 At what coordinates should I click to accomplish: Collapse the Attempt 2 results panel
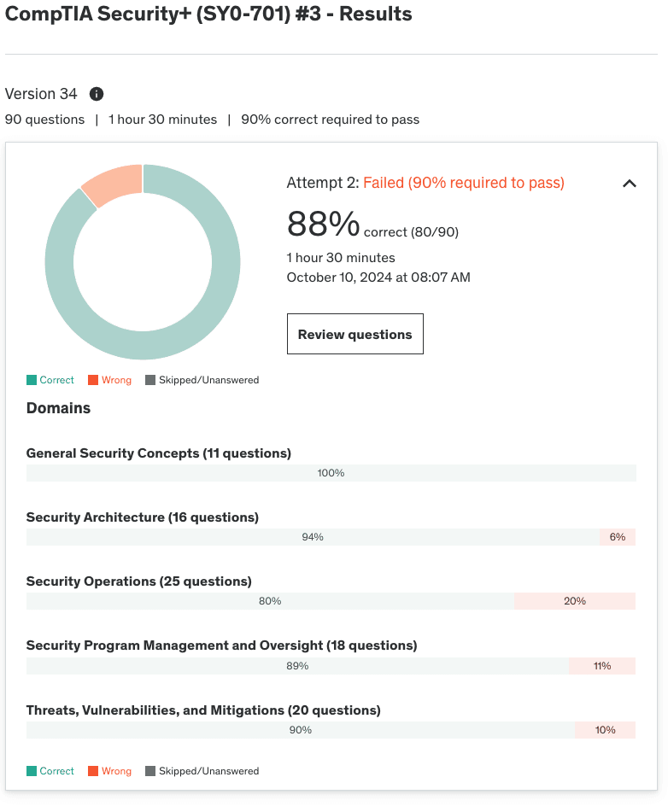click(630, 184)
